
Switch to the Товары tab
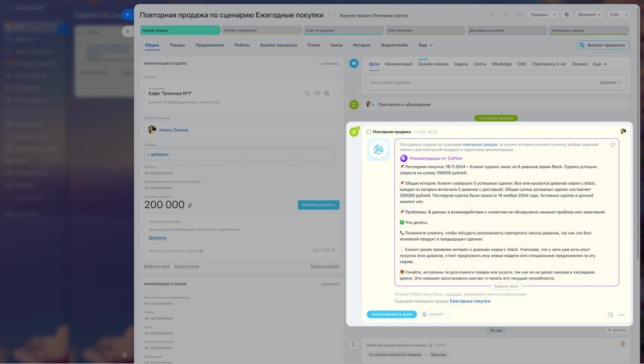coord(177,45)
